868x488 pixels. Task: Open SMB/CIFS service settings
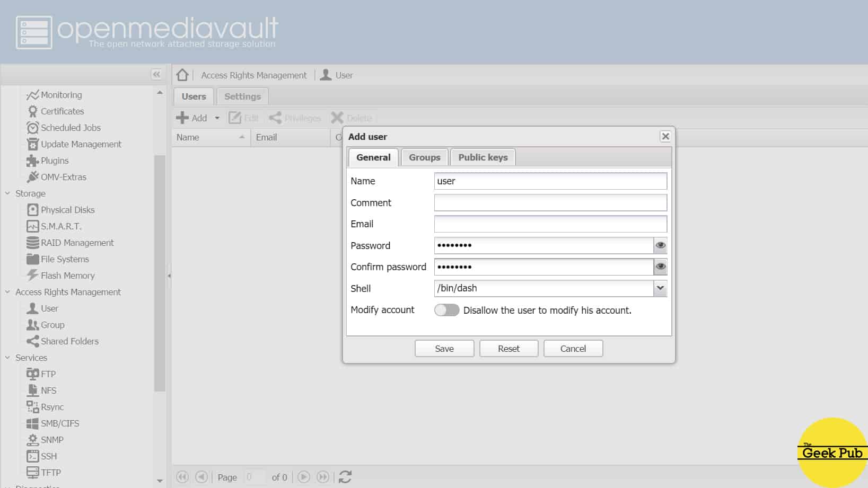(53, 423)
